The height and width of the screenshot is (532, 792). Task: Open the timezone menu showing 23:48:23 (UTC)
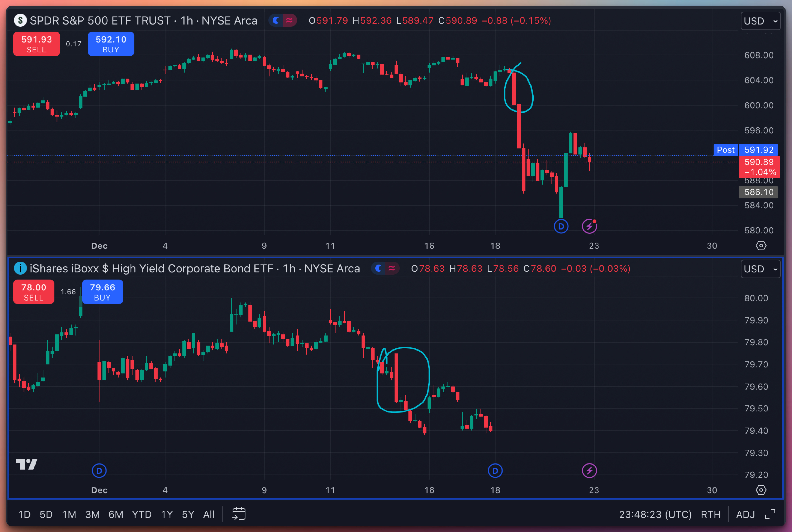655,514
